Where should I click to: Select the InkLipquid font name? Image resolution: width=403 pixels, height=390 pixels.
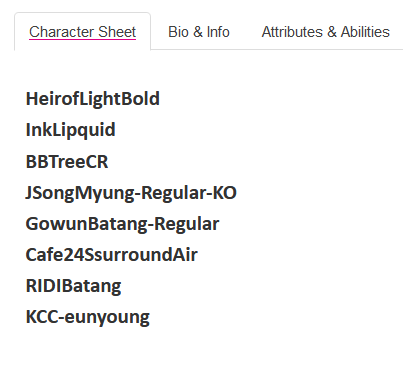(71, 130)
